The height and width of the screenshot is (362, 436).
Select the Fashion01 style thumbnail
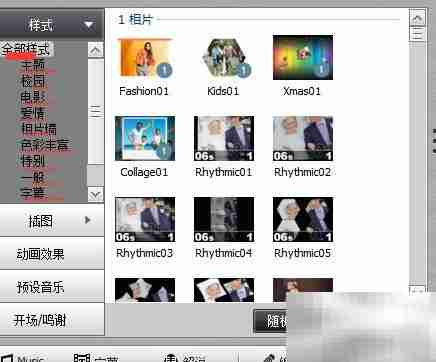[145, 58]
